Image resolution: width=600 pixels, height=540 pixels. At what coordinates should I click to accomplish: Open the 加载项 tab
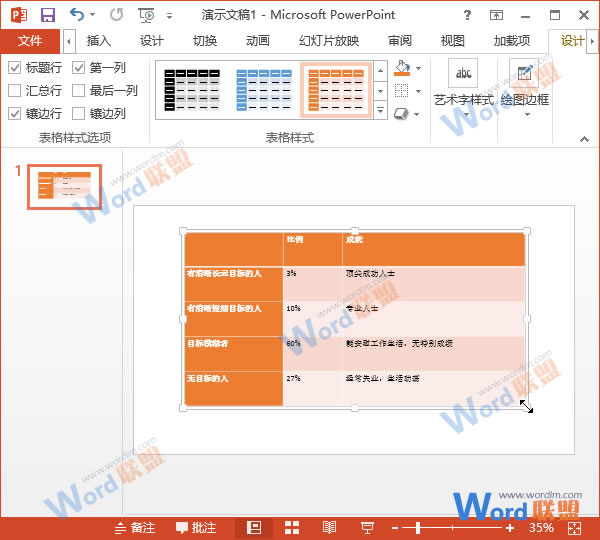coord(512,41)
